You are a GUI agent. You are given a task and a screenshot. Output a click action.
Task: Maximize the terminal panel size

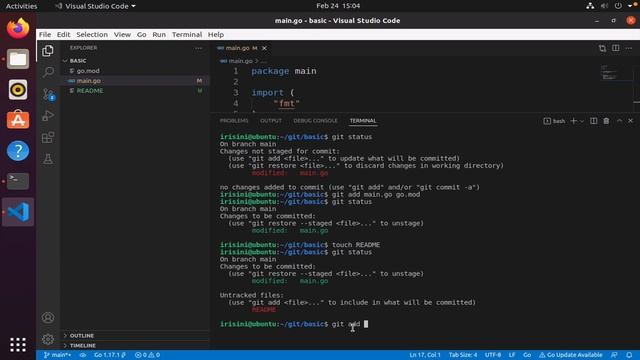tap(619, 121)
